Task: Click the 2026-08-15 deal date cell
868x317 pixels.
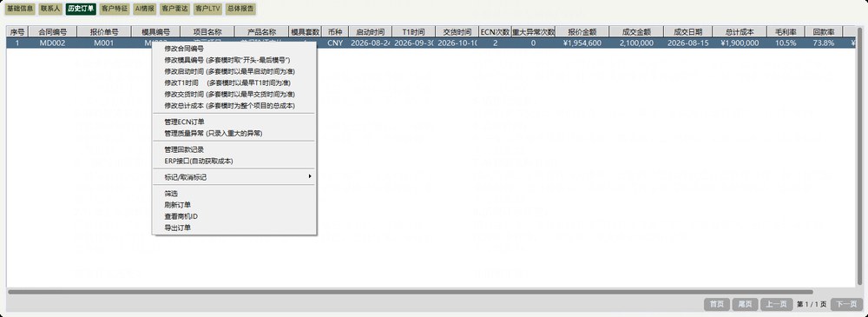Action: click(x=687, y=43)
